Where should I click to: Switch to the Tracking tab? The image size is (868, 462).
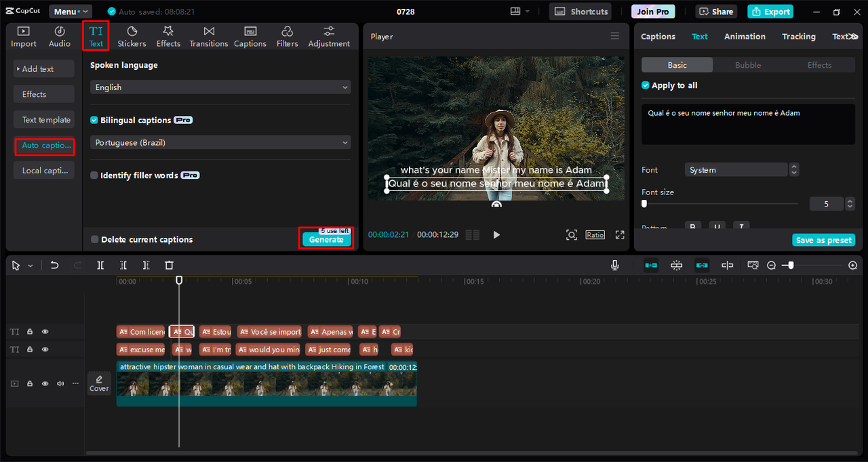coord(798,37)
